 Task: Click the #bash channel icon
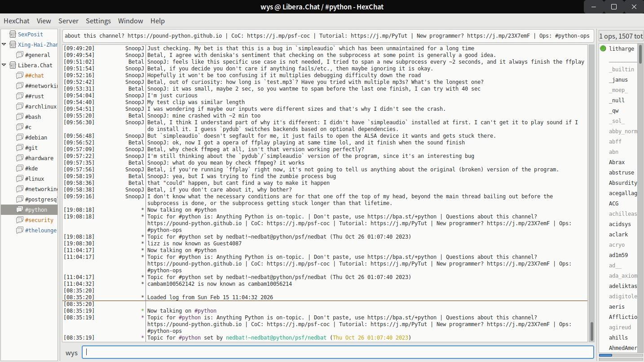(19, 117)
